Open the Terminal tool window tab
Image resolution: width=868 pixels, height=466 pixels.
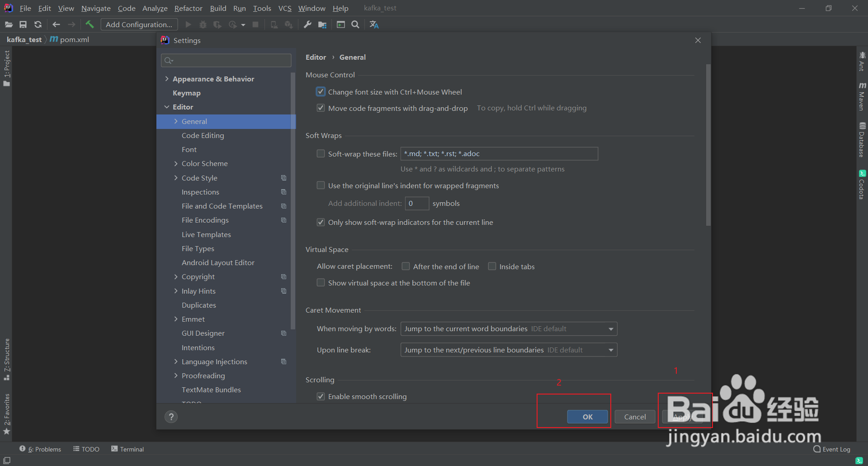coord(127,449)
